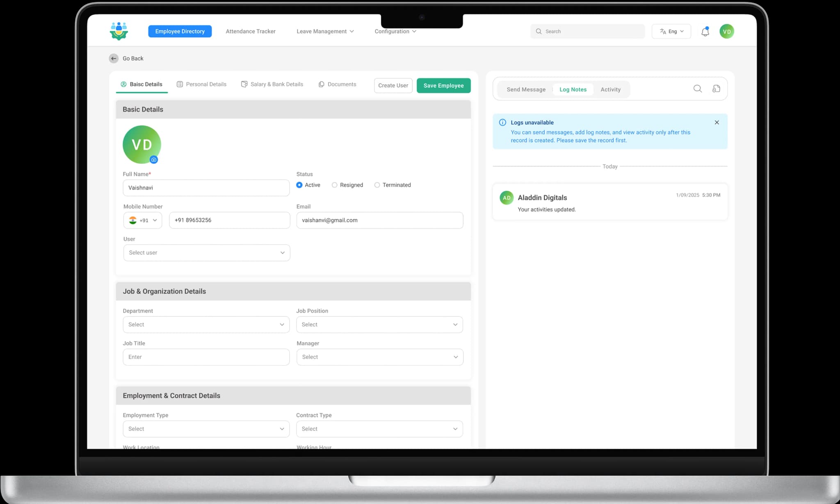Open the Leave Management menu
The width and height of the screenshot is (840, 504).
tap(325, 32)
